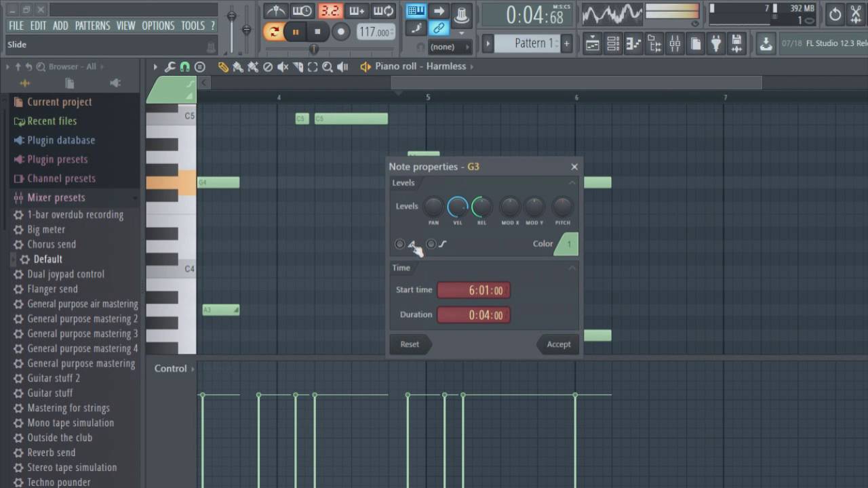Select the Paint brush tool
This screenshot has width=868, height=488.
(x=238, y=66)
